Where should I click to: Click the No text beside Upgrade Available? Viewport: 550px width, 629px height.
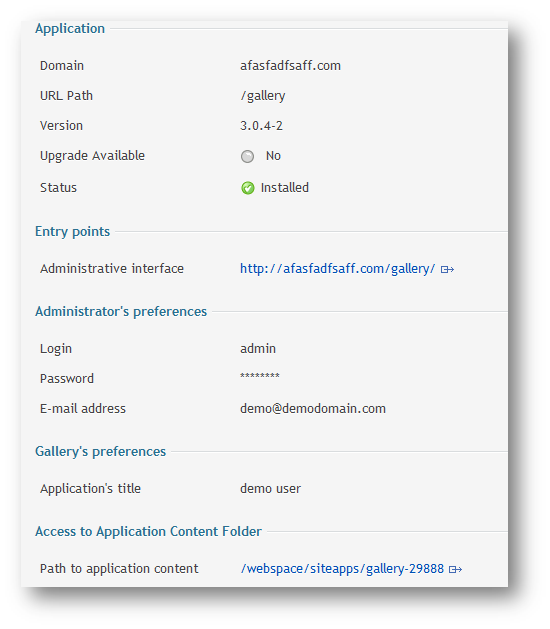pos(273,156)
